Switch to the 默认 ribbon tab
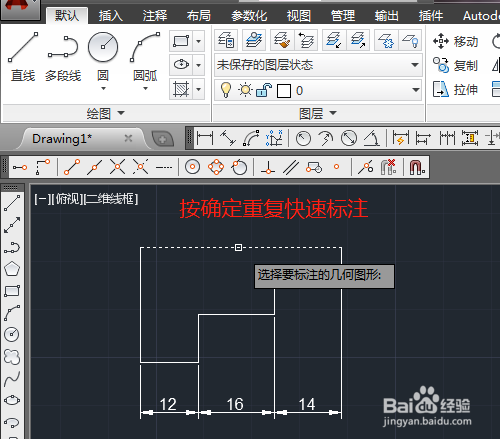 pyautogui.click(x=67, y=16)
